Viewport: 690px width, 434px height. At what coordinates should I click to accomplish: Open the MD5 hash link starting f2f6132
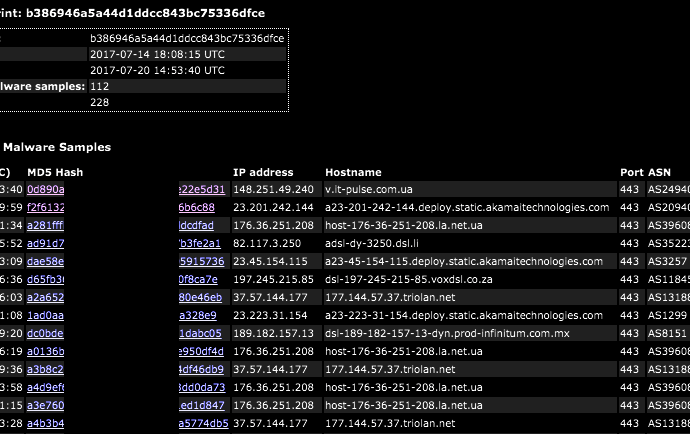point(45,207)
